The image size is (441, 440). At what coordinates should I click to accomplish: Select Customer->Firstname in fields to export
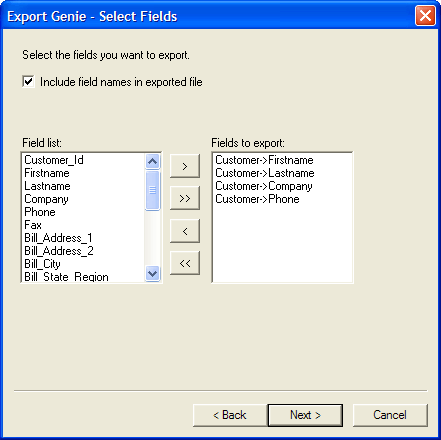[x=264, y=160]
